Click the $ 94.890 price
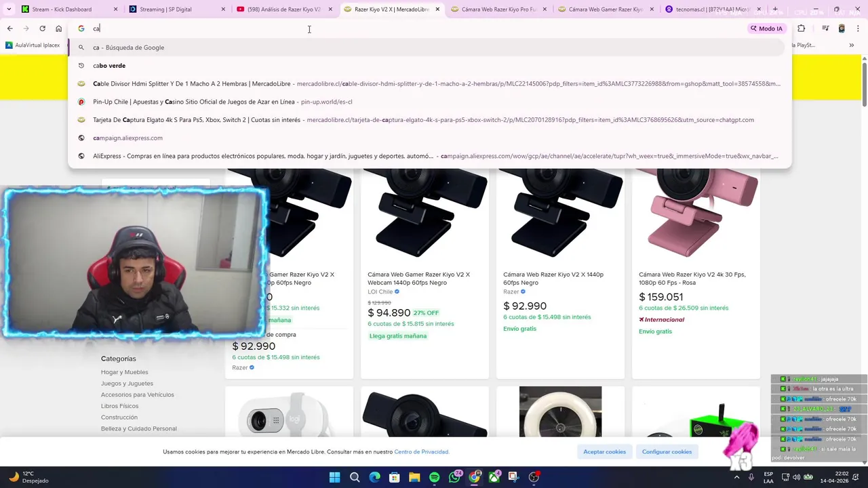This screenshot has height=488, width=868. (x=389, y=312)
